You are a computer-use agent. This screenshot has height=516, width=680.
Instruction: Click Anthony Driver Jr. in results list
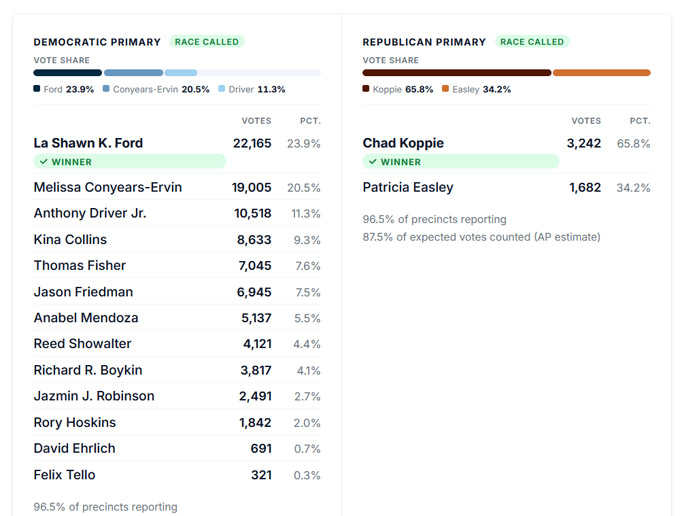pyautogui.click(x=90, y=213)
